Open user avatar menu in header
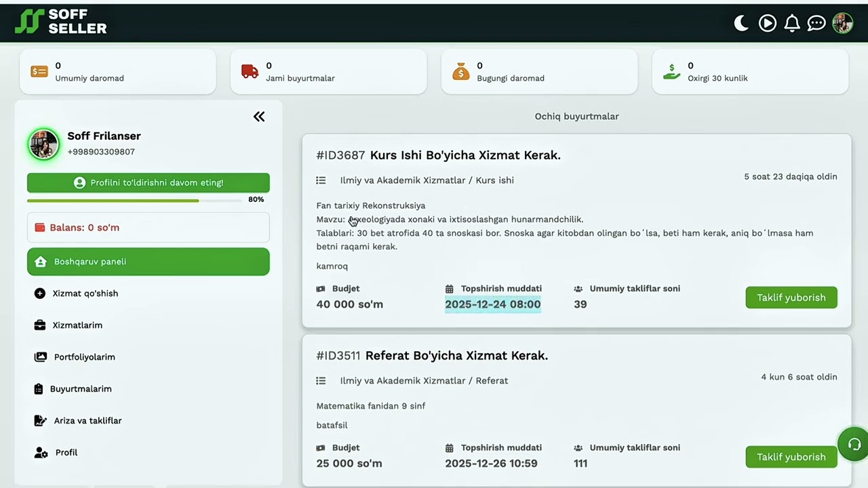The image size is (868, 488). click(x=842, y=24)
